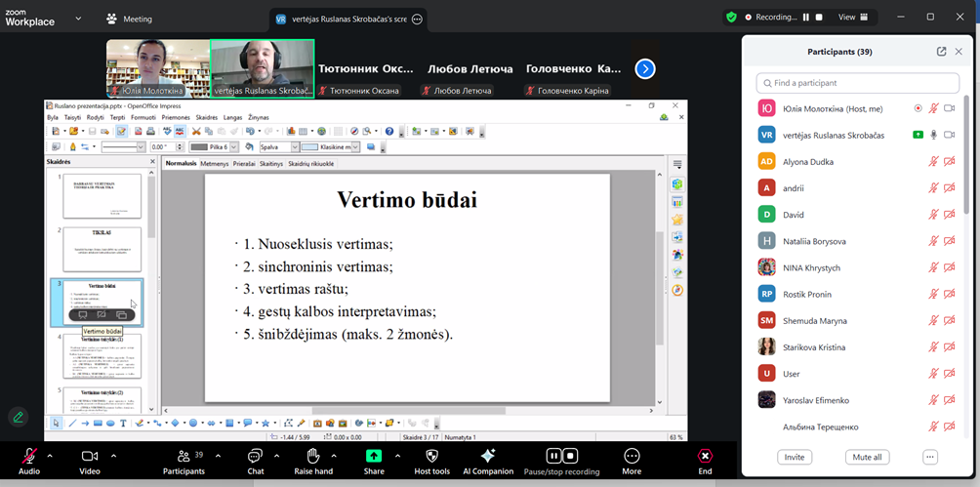Open the Participants list tab
This screenshot has height=487, width=980.
tap(184, 457)
